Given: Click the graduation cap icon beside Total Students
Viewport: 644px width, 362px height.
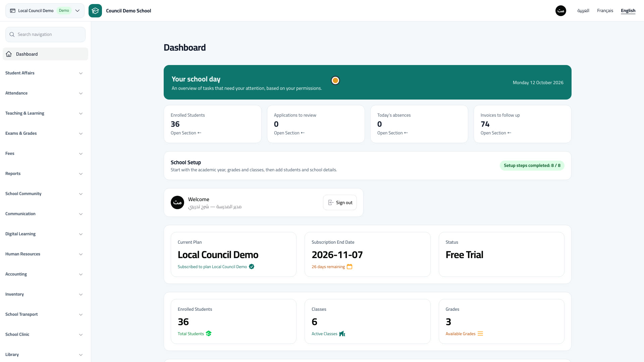Looking at the screenshot, I should point(209,334).
